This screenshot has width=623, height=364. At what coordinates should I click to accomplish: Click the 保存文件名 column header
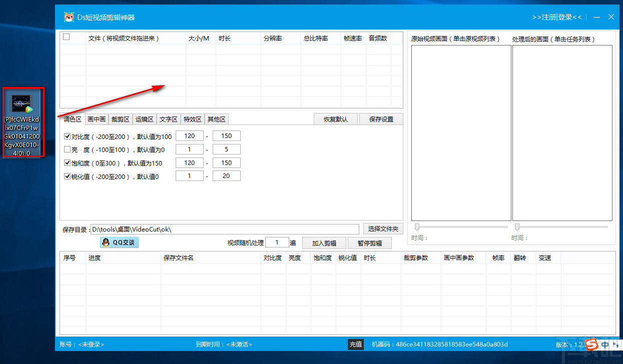tap(211, 258)
